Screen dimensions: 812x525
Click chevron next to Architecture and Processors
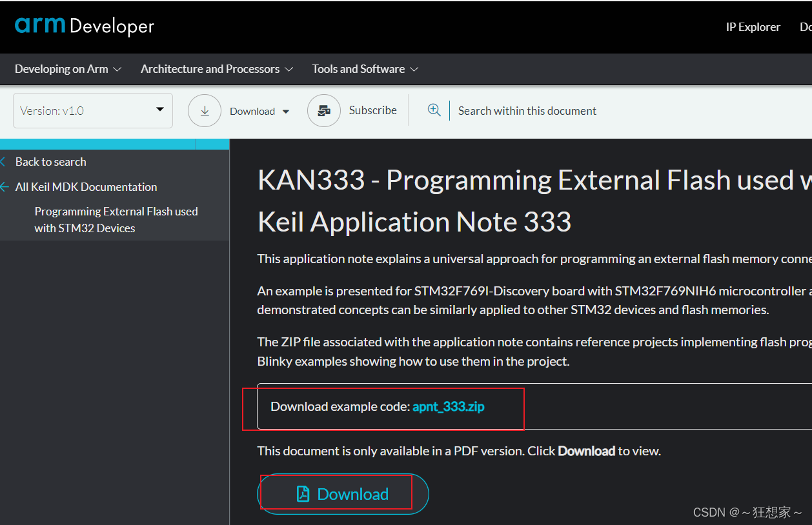tap(289, 69)
